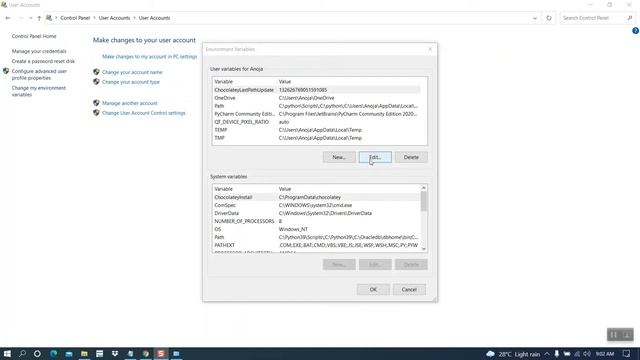Screen dimensions: 640x360
Task: Click Change your account type link
Action: coord(131,82)
